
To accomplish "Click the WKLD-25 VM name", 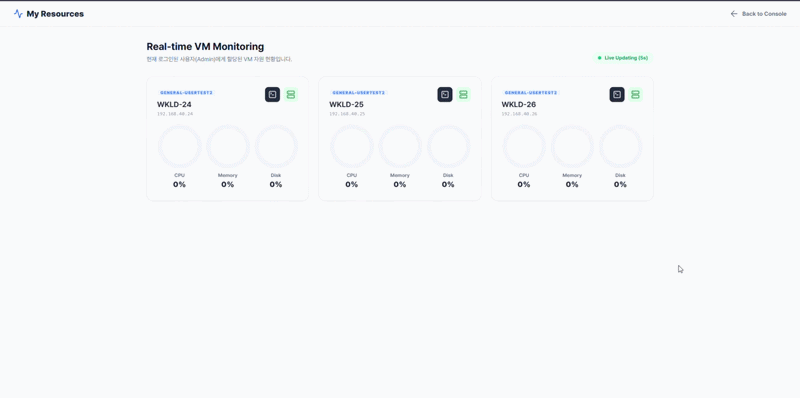I will point(346,105).
